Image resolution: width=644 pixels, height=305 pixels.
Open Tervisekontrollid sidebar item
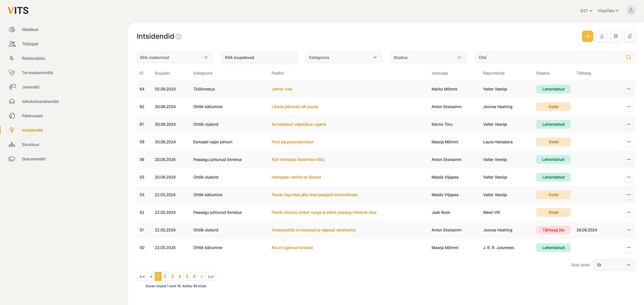[x=37, y=73]
